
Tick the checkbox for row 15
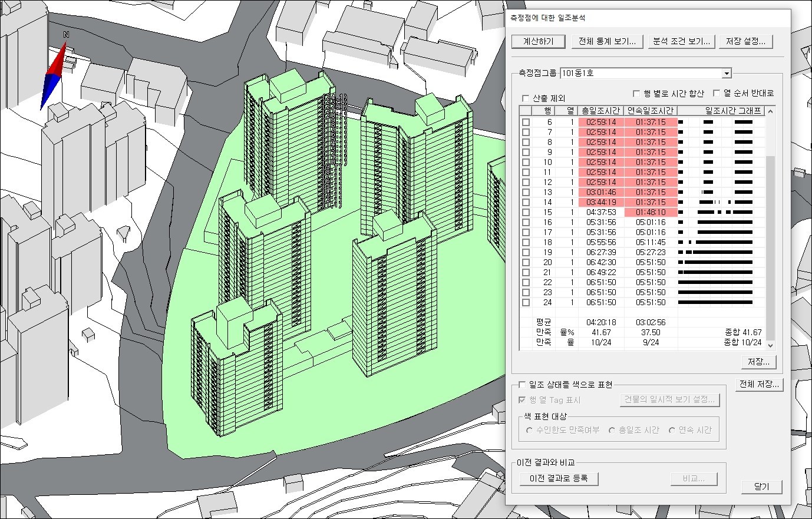(x=526, y=212)
